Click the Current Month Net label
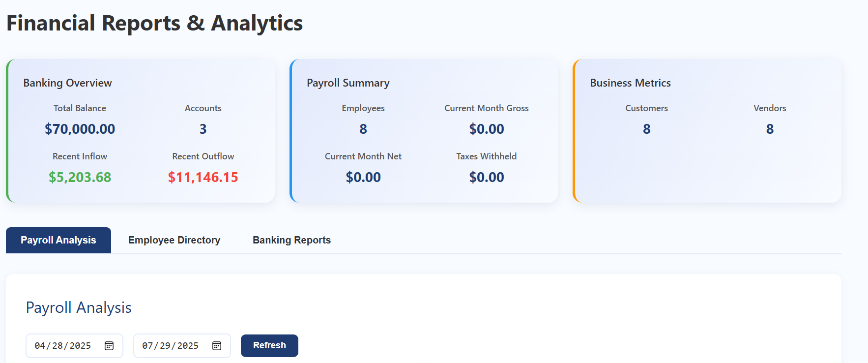 coord(363,156)
